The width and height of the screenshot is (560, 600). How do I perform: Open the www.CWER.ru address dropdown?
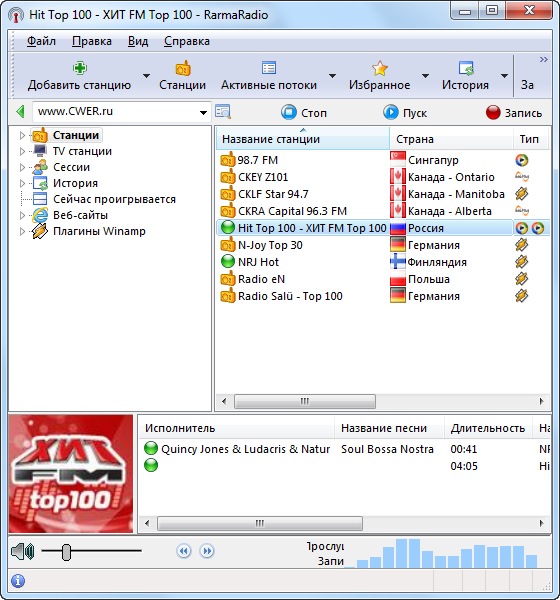point(203,112)
